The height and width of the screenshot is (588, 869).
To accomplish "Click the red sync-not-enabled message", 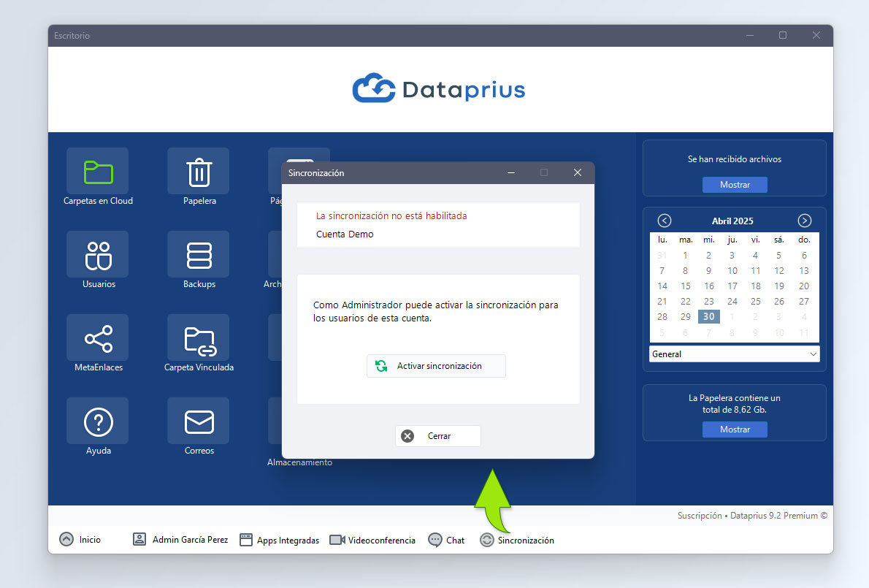I will tap(391, 216).
